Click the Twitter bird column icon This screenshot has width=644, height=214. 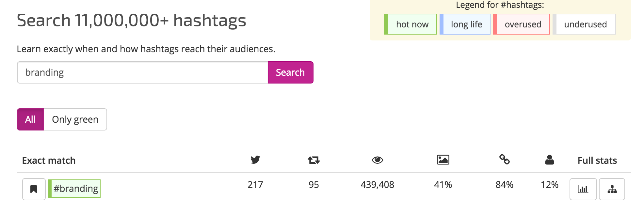point(255,160)
